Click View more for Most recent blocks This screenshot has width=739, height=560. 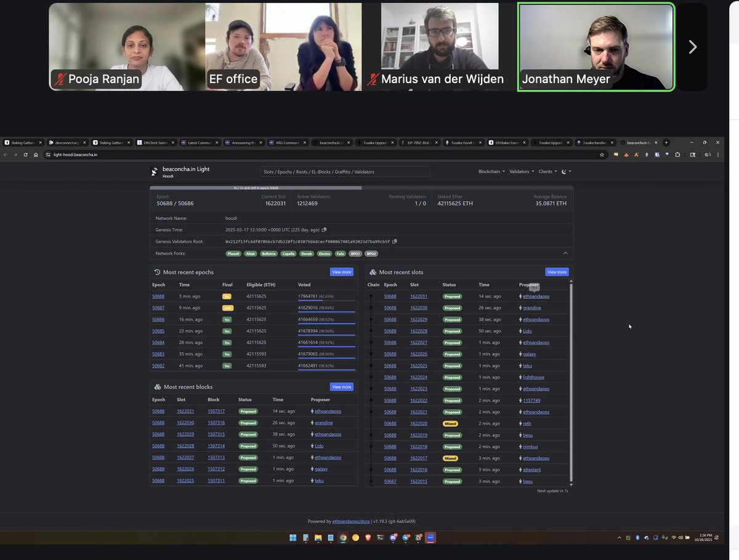coord(342,387)
